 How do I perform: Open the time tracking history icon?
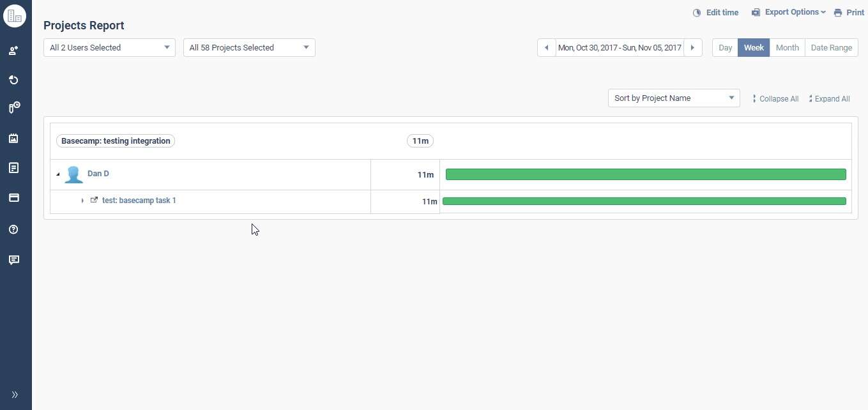(13, 80)
